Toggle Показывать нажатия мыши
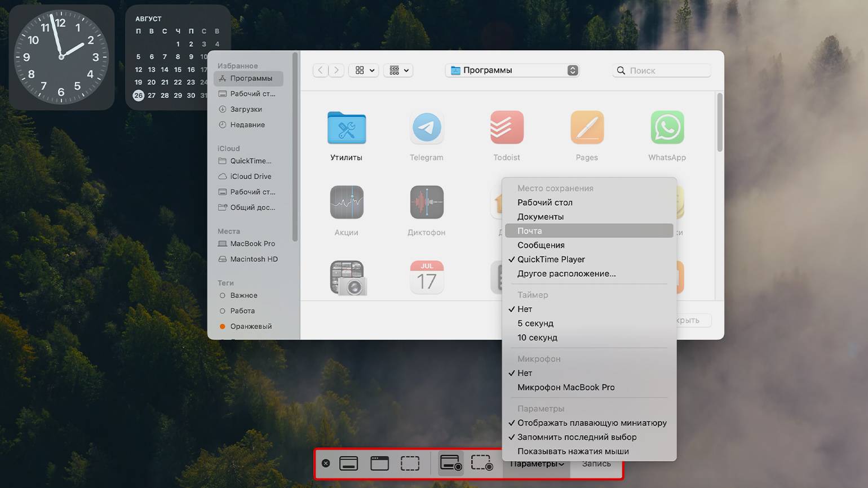Screen dimensions: 868x488 [589, 451]
